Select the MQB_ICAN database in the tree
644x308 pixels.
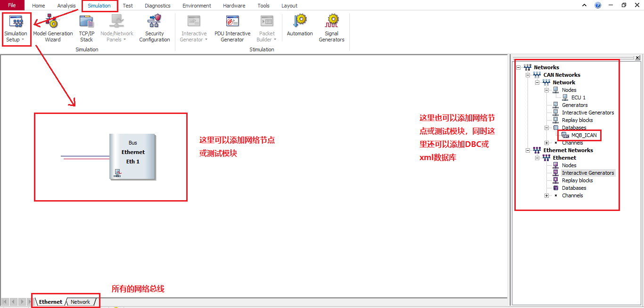pos(583,135)
